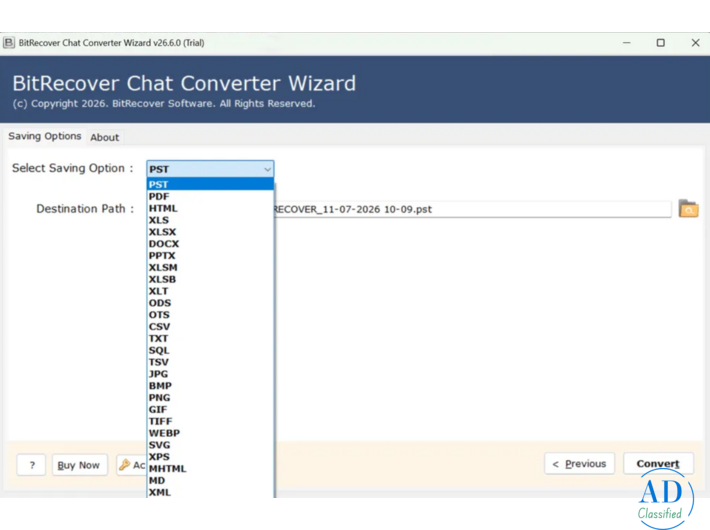This screenshot has width=710, height=530.
Task: Minimize the Chat Converter Wizard window
Action: click(x=627, y=43)
